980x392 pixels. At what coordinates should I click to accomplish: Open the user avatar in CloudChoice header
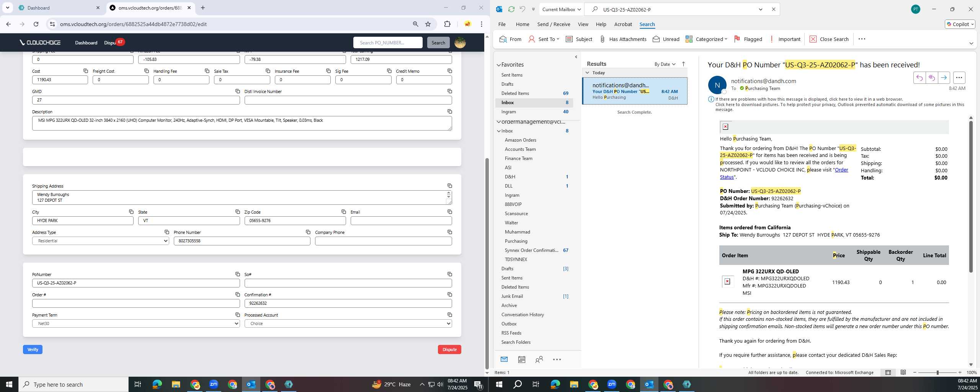click(x=460, y=42)
